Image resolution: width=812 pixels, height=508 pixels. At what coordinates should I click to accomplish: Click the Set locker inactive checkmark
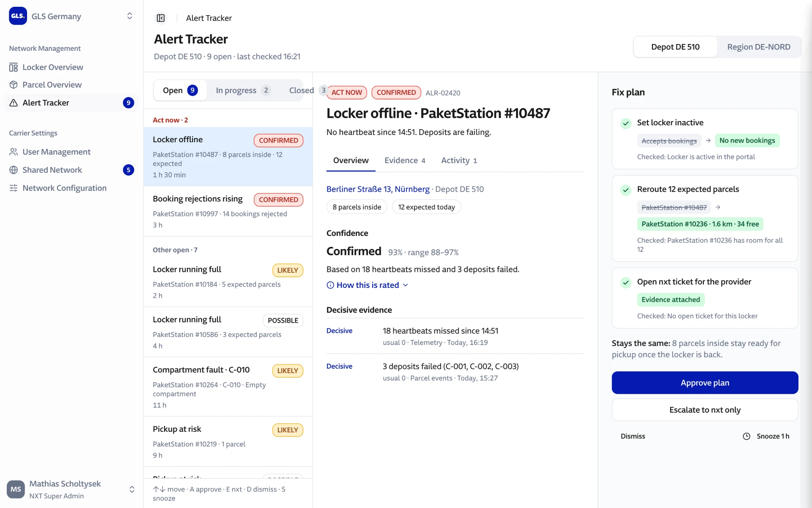pyautogui.click(x=626, y=123)
